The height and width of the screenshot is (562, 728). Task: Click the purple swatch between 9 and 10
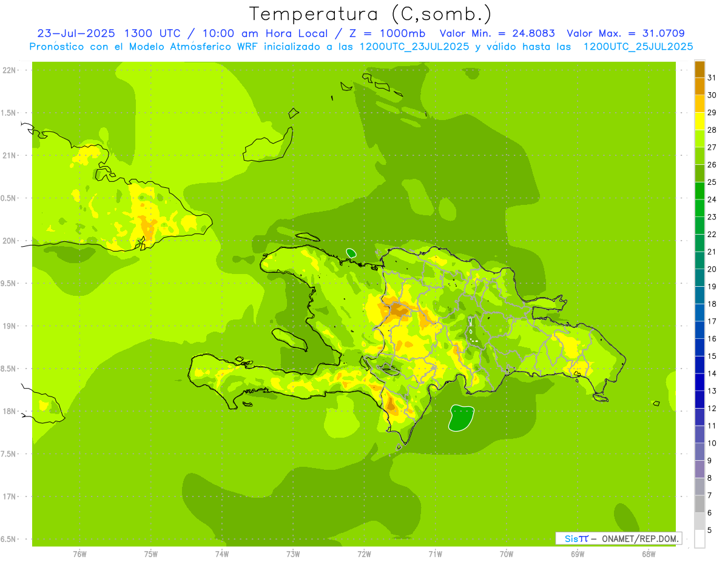pyautogui.click(x=699, y=452)
